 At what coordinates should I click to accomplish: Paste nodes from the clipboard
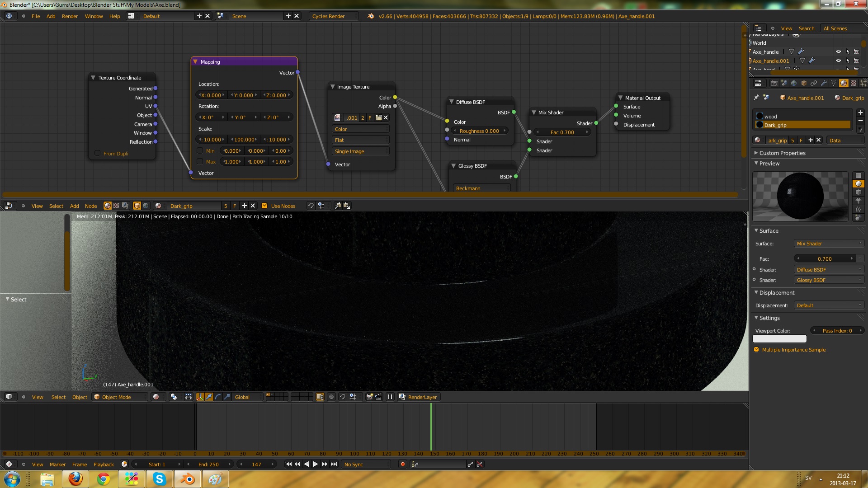coord(347,206)
